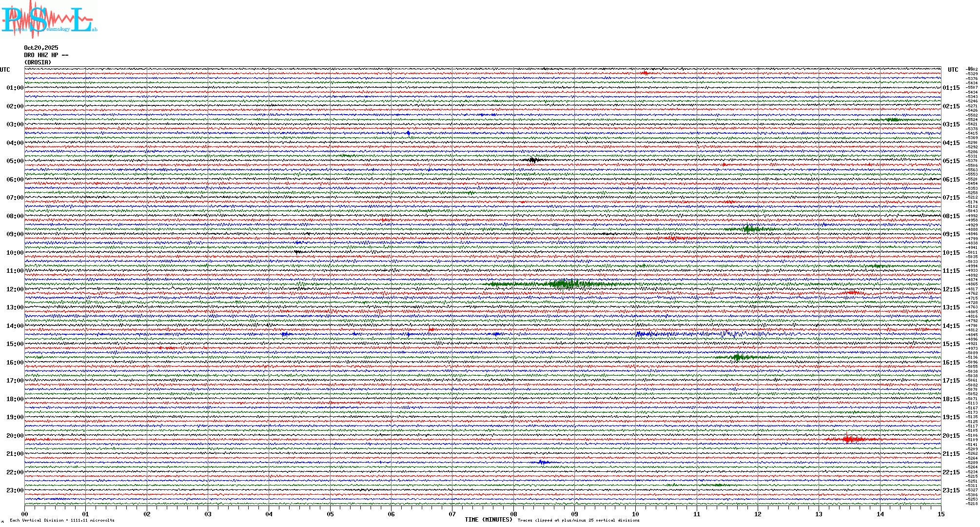The image size is (980, 527).
Task: Click the black event on 05:00 trace
Action: [x=533, y=160]
